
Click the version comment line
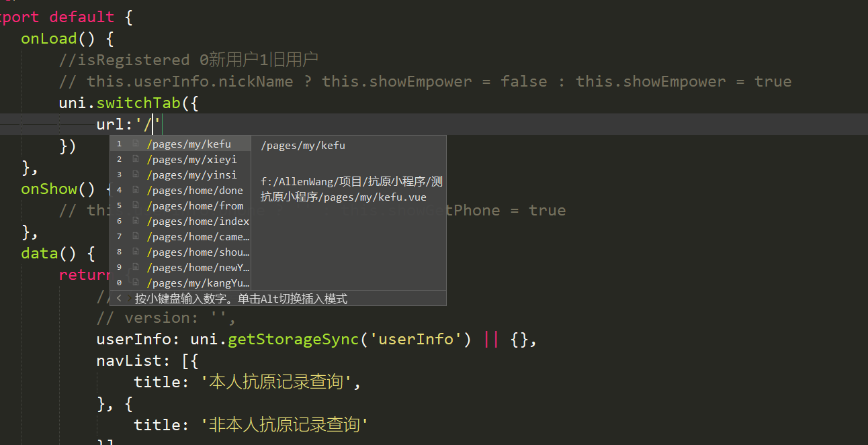click(167, 317)
